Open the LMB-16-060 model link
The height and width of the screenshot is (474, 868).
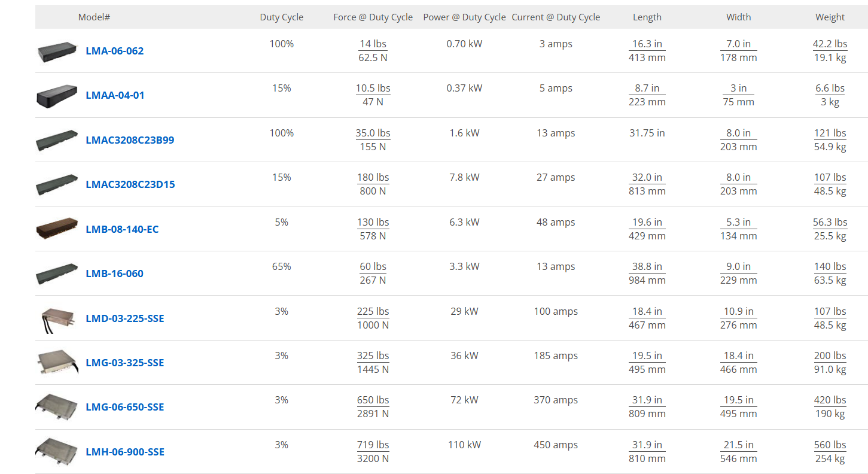(x=114, y=274)
